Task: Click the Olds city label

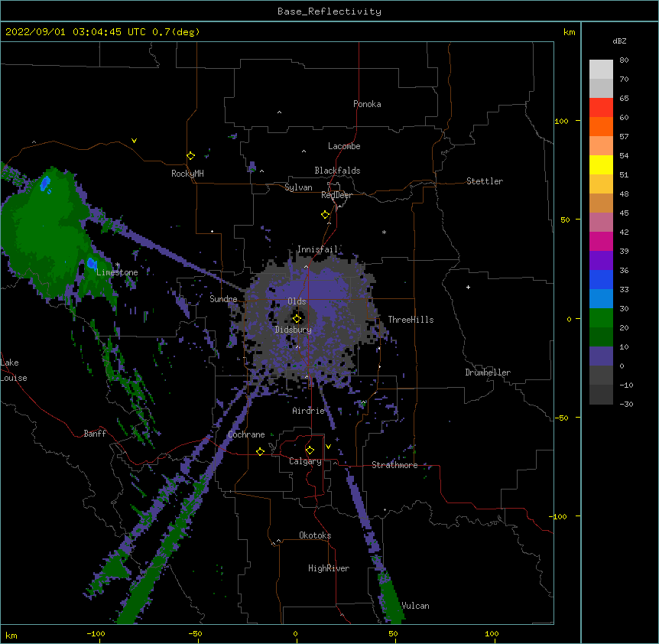Action: click(x=297, y=301)
